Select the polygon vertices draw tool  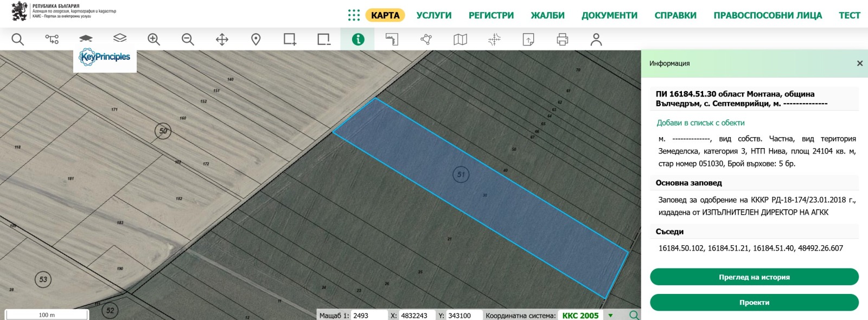tap(426, 39)
